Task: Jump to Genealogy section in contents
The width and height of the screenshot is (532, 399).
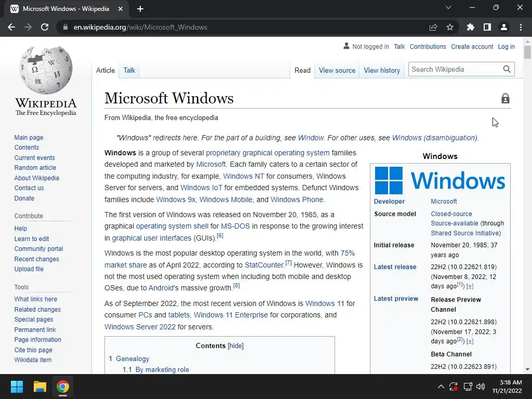Action: click(x=132, y=358)
